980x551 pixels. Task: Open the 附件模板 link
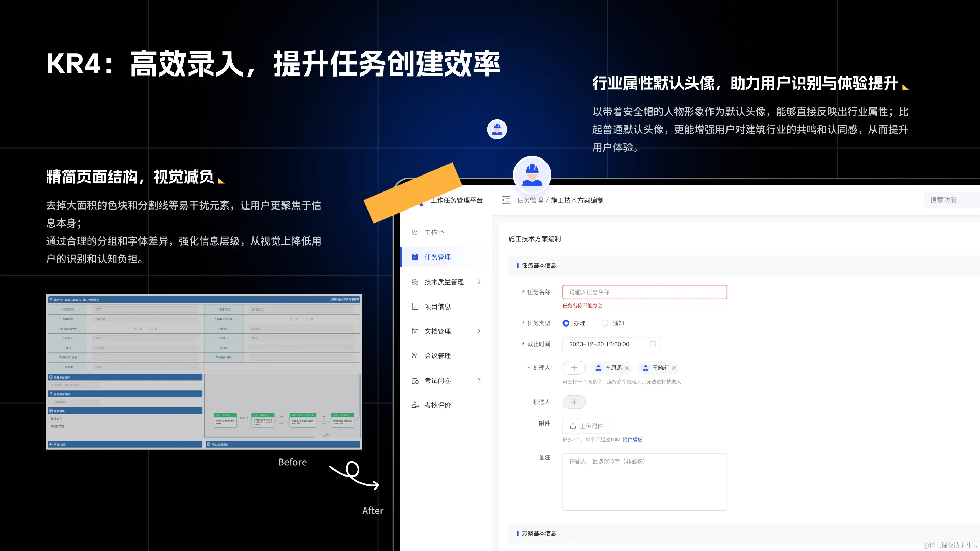pyautogui.click(x=632, y=439)
